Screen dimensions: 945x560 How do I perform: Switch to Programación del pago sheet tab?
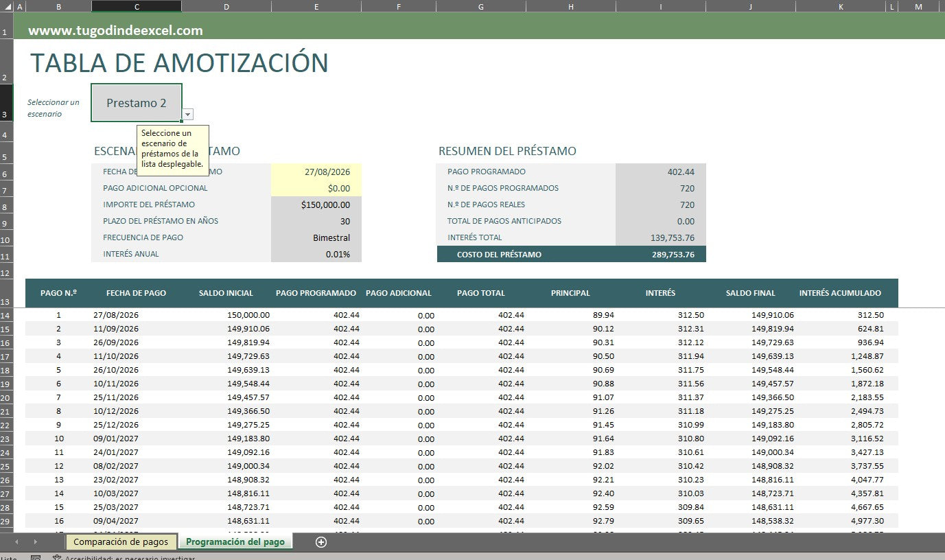click(x=235, y=542)
